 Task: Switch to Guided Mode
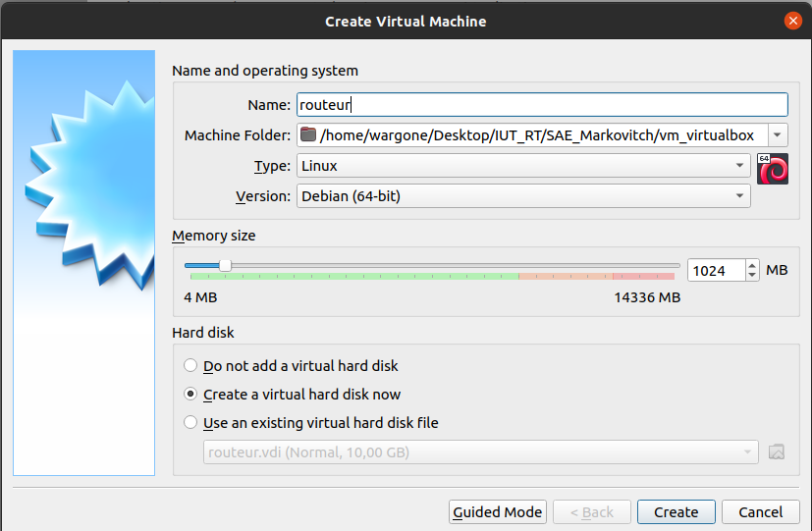pos(497,511)
